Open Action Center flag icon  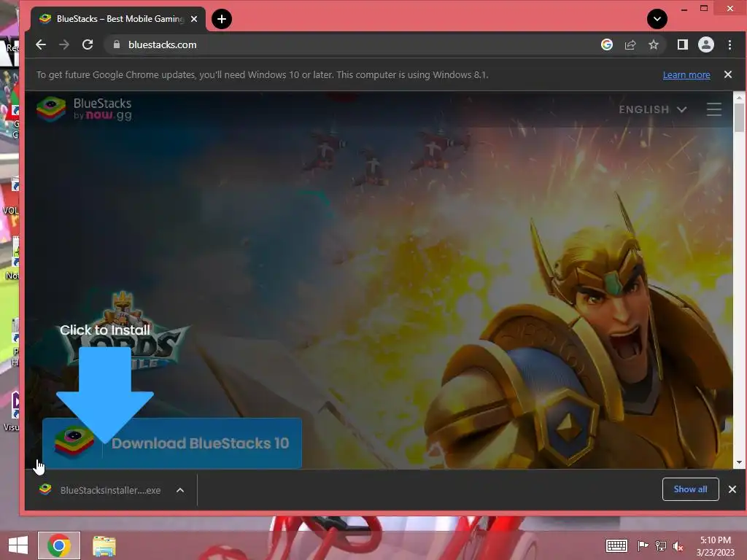[643, 545]
